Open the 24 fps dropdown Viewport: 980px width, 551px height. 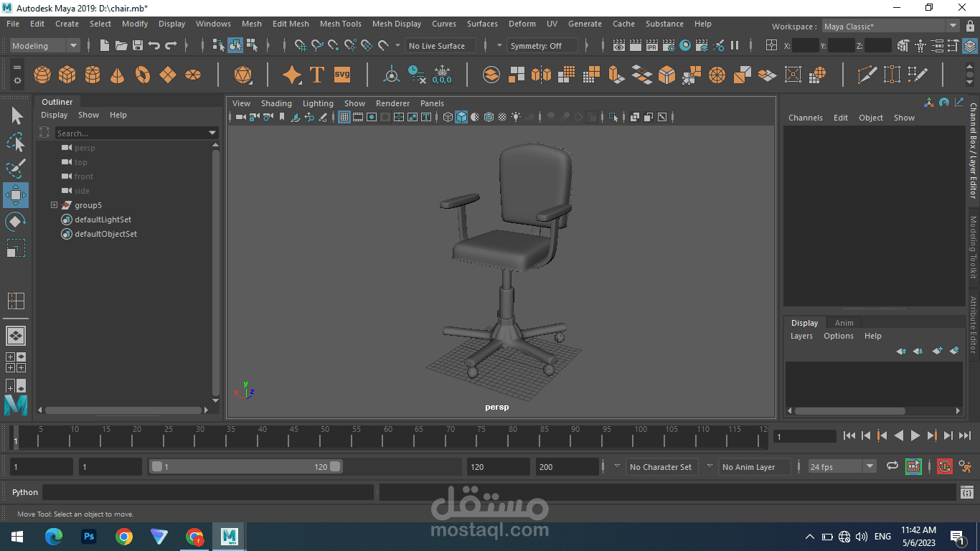pyautogui.click(x=842, y=466)
